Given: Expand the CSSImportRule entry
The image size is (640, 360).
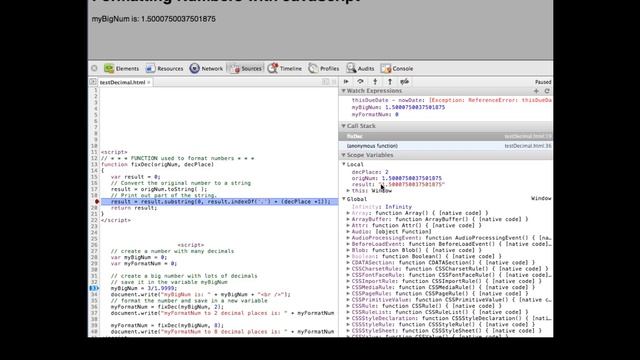Looking at the screenshot, I should pyautogui.click(x=348, y=281).
